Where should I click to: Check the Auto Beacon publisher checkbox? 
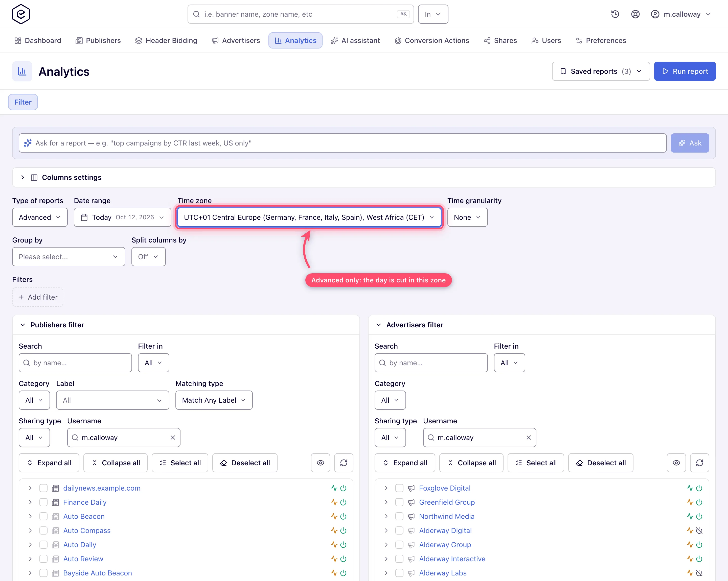point(43,517)
